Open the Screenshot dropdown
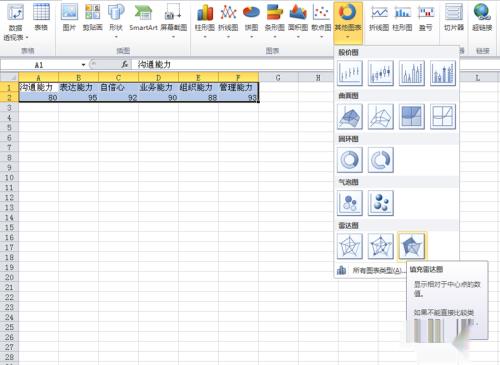Viewport: 500px width, 365px height. 173,21
